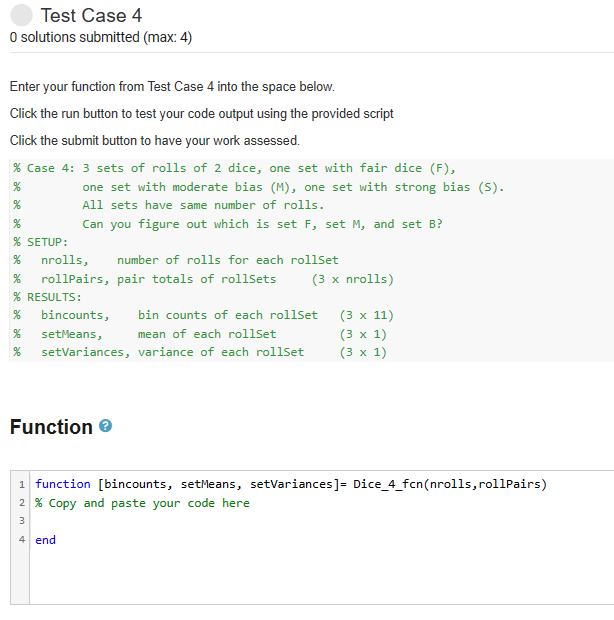The height and width of the screenshot is (620, 614).
Task: Click the 'Click the run button to test' instruction
Action: point(202,114)
